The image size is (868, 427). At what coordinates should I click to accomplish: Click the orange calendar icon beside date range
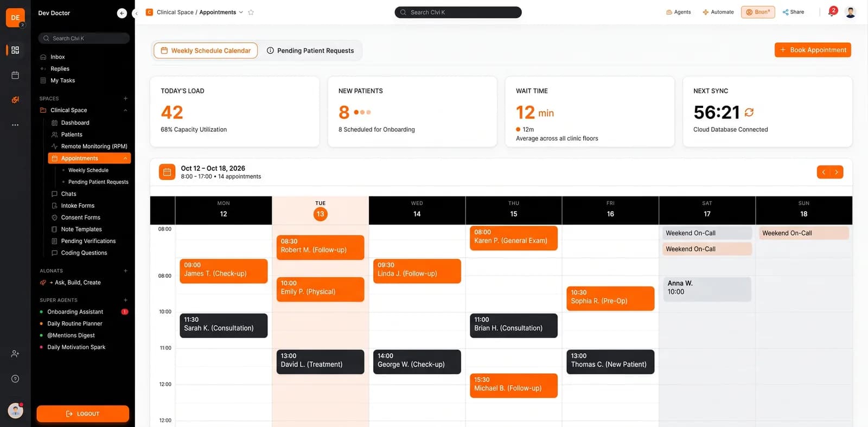pyautogui.click(x=167, y=172)
